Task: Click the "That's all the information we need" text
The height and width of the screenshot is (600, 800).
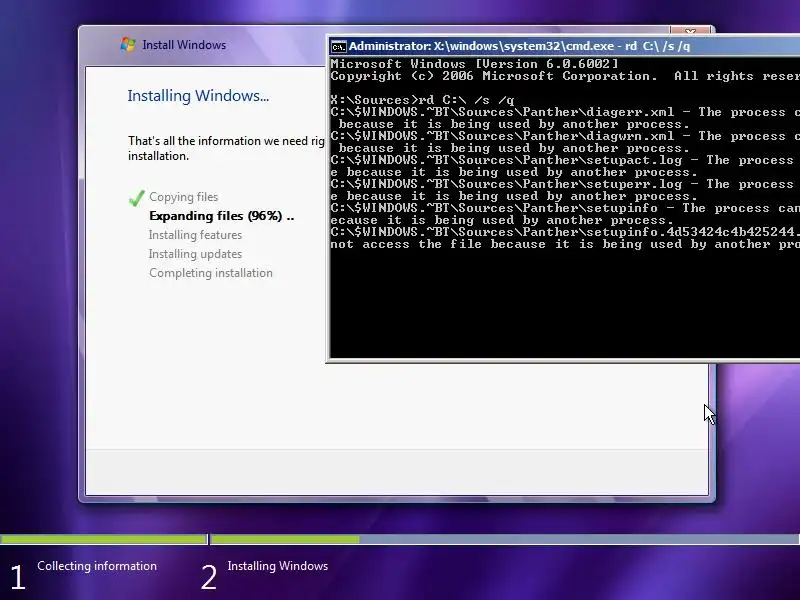Action: point(226,148)
